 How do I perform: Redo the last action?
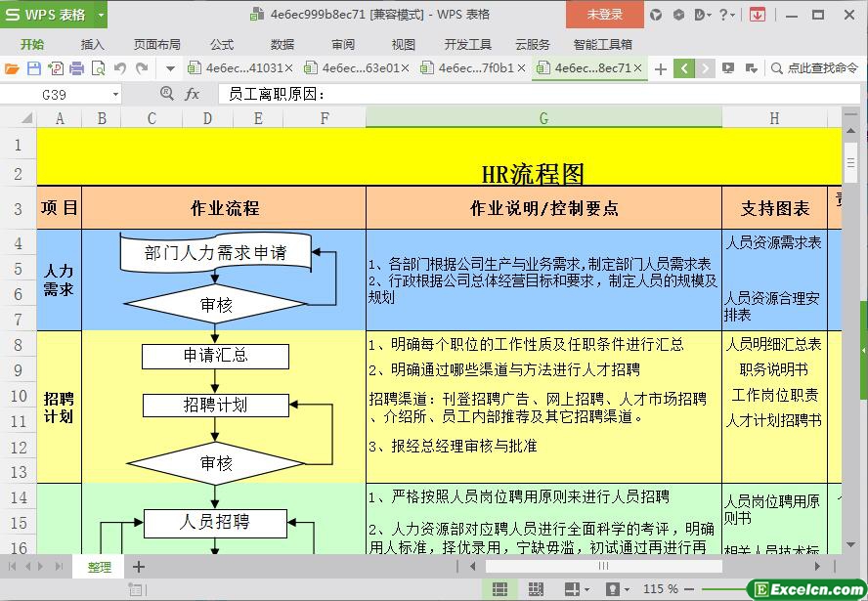click(142, 68)
